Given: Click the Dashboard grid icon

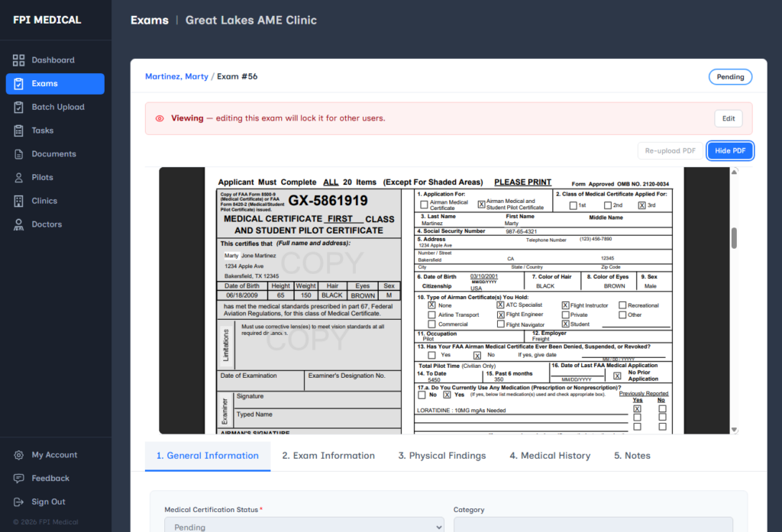Looking at the screenshot, I should 18,60.
